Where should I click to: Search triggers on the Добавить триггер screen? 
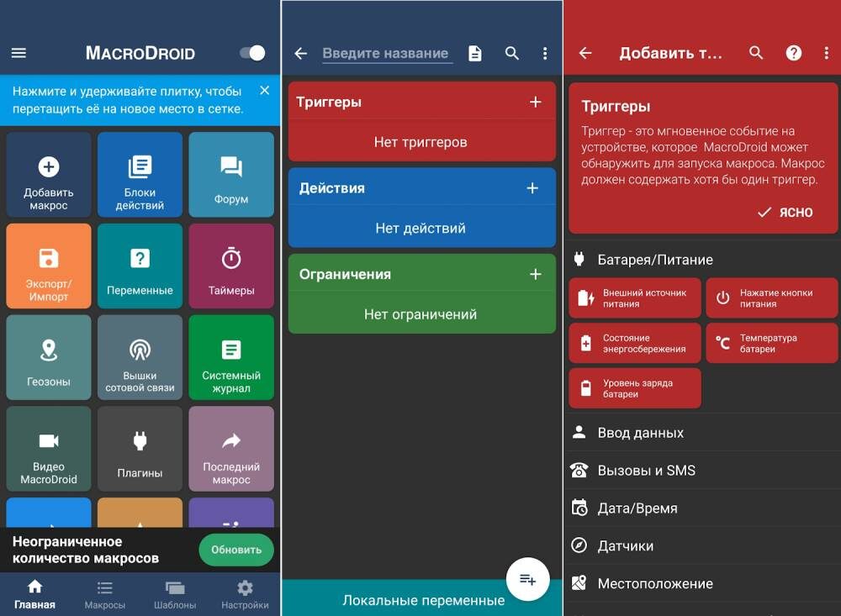click(756, 53)
